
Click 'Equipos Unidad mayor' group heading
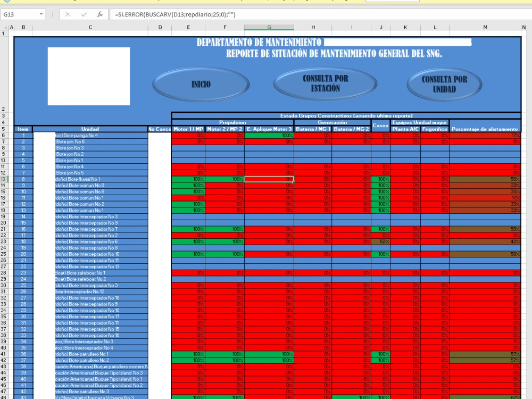(x=420, y=122)
